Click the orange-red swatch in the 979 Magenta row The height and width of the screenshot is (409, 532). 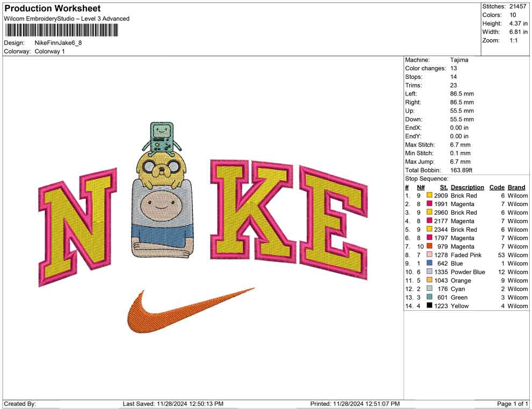click(x=429, y=246)
